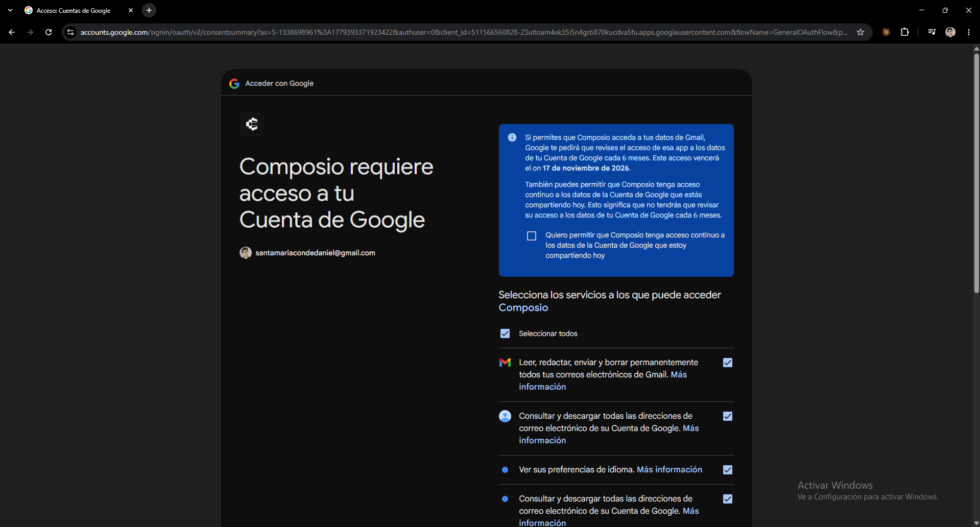Open Más información for idioma preferences
This screenshot has width=980, height=527.
tap(670, 470)
